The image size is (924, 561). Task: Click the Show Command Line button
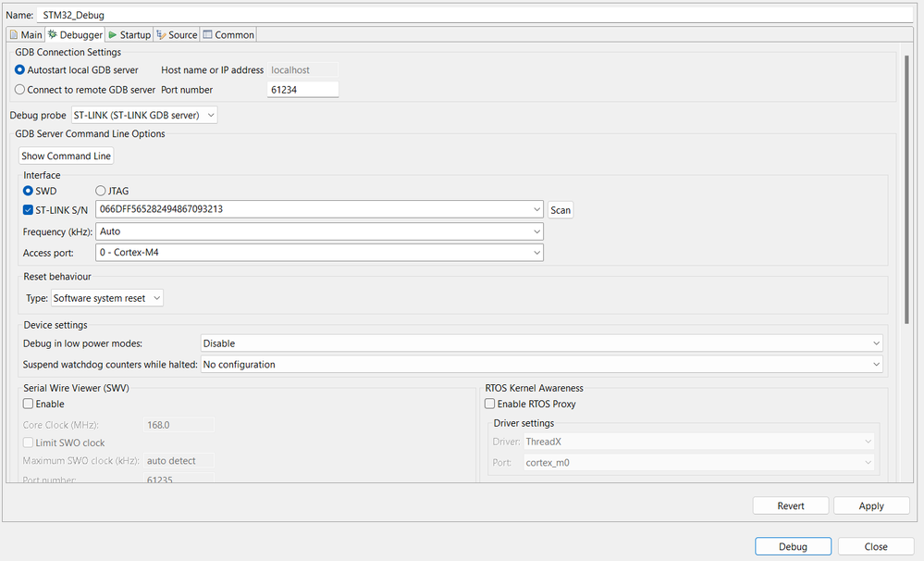coord(66,156)
